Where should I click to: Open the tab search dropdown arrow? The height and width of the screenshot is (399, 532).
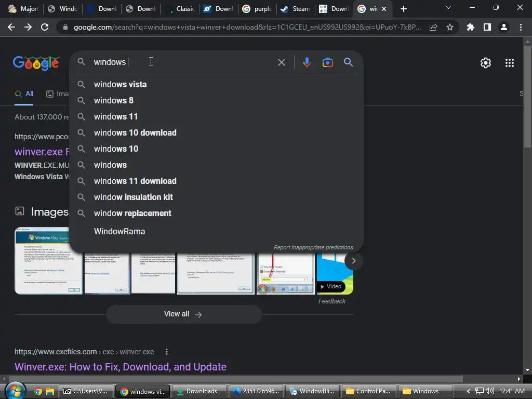coord(448,7)
